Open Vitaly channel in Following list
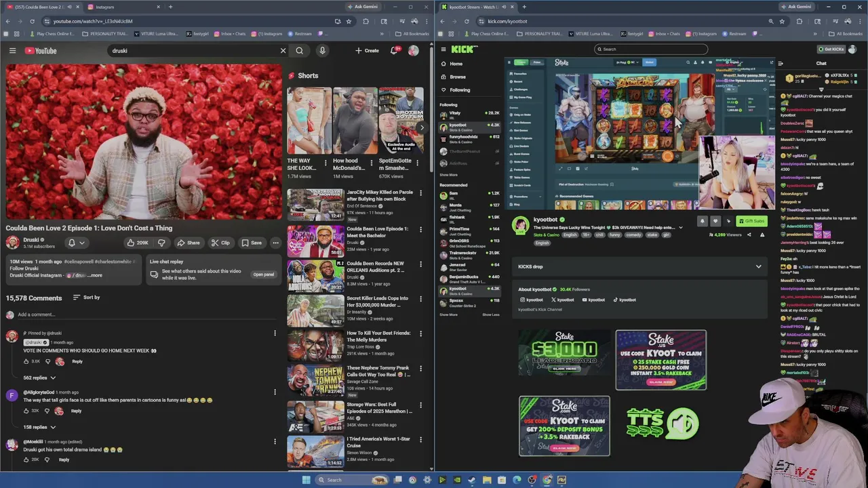 [x=469, y=115]
